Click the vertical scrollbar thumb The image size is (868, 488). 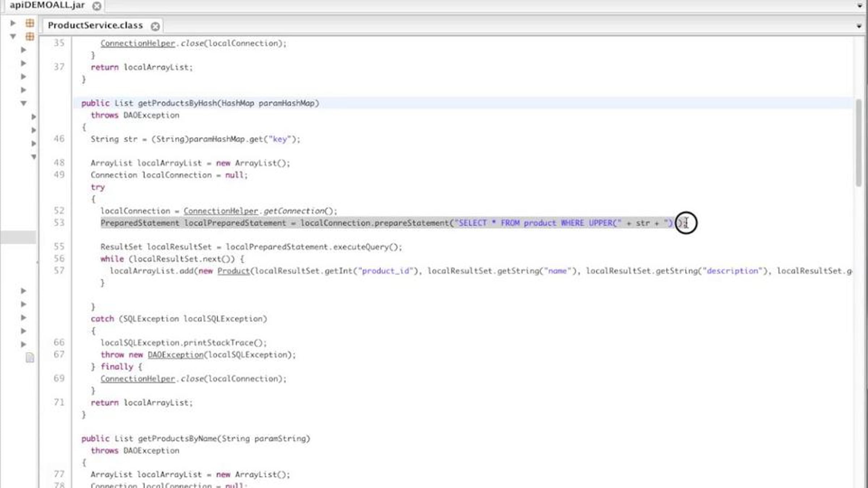point(859,143)
